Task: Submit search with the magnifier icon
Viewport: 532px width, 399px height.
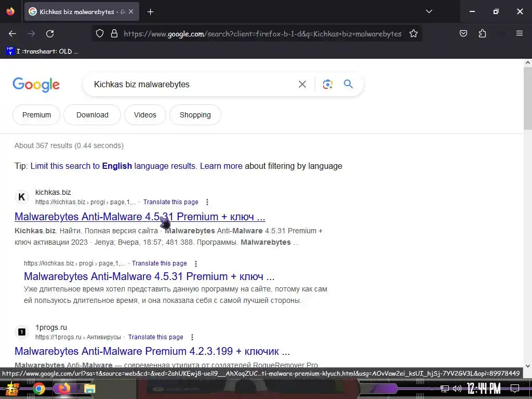Action: pyautogui.click(x=348, y=84)
